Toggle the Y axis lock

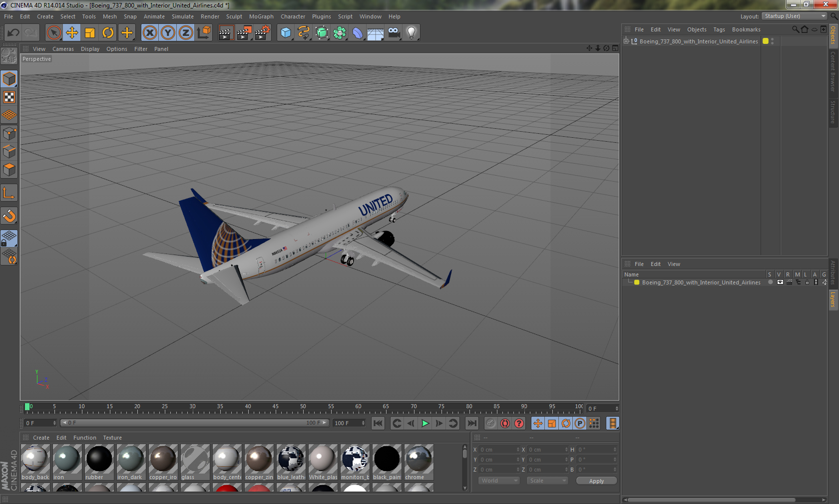click(168, 33)
